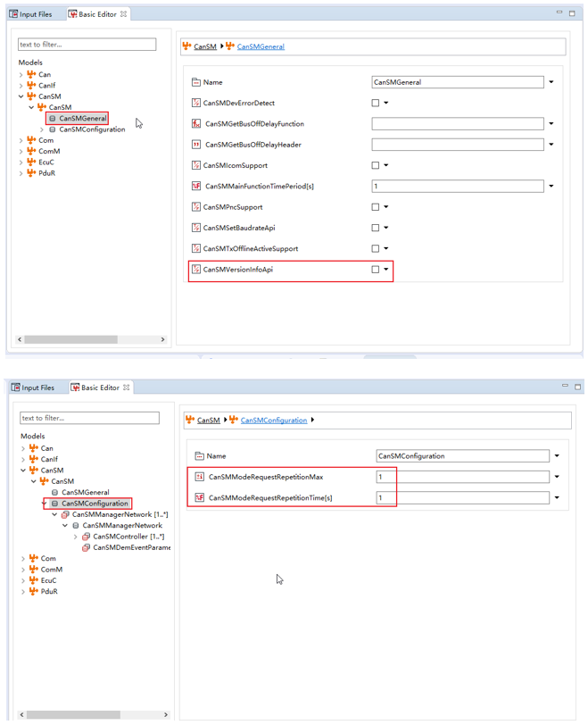Focus filter text field in lower window
588x725 pixels.
pyautogui.click(x=89, y=418)
